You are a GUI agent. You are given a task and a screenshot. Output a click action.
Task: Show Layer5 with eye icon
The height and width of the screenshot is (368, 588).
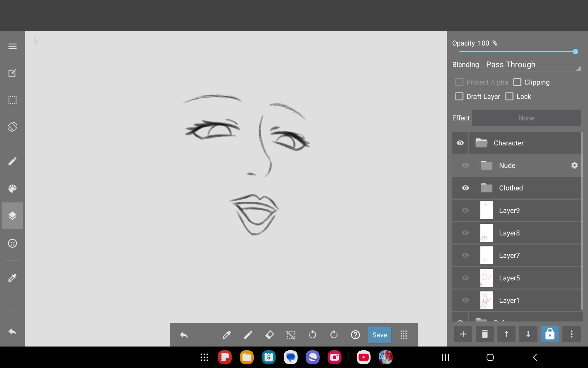(465, 278)
